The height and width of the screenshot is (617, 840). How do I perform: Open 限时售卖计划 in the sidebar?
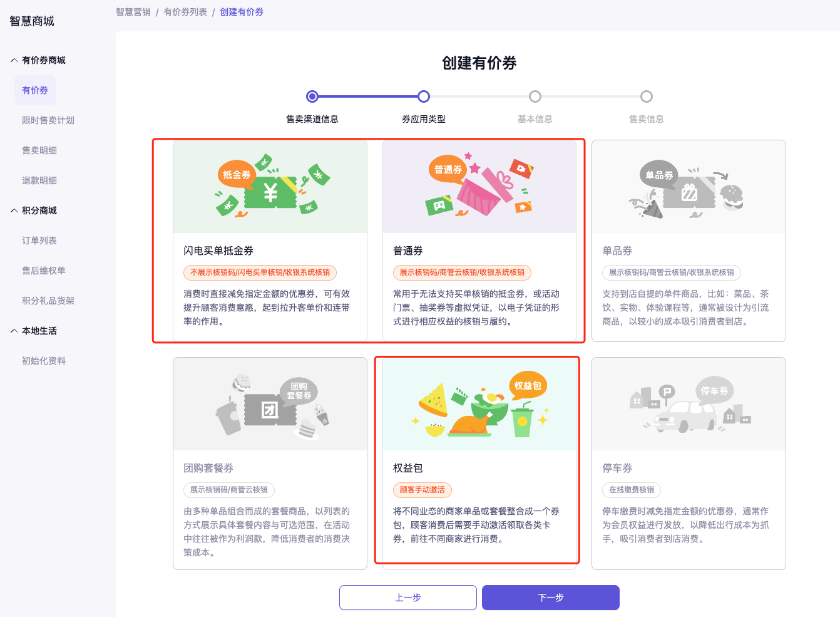(x=48, y=120)
